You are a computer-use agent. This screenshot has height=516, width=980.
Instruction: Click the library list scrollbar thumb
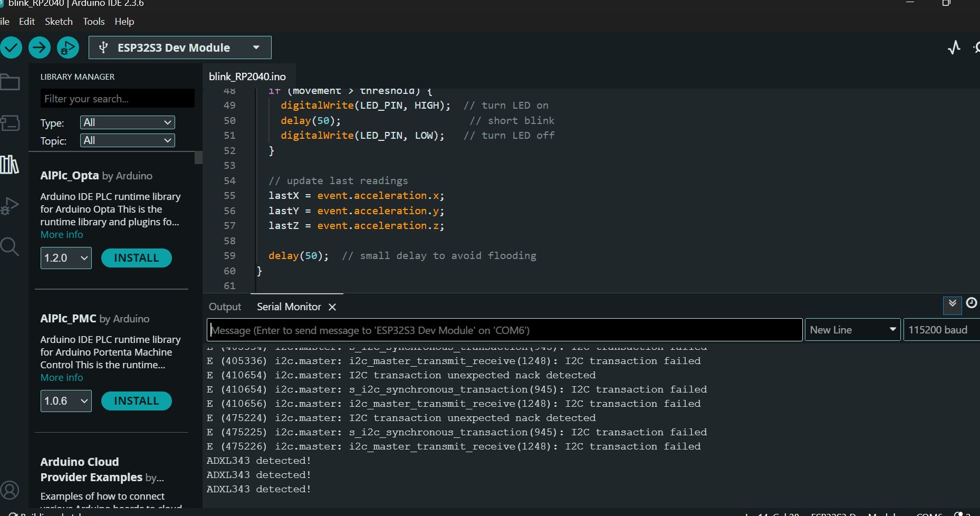[198, 158]
